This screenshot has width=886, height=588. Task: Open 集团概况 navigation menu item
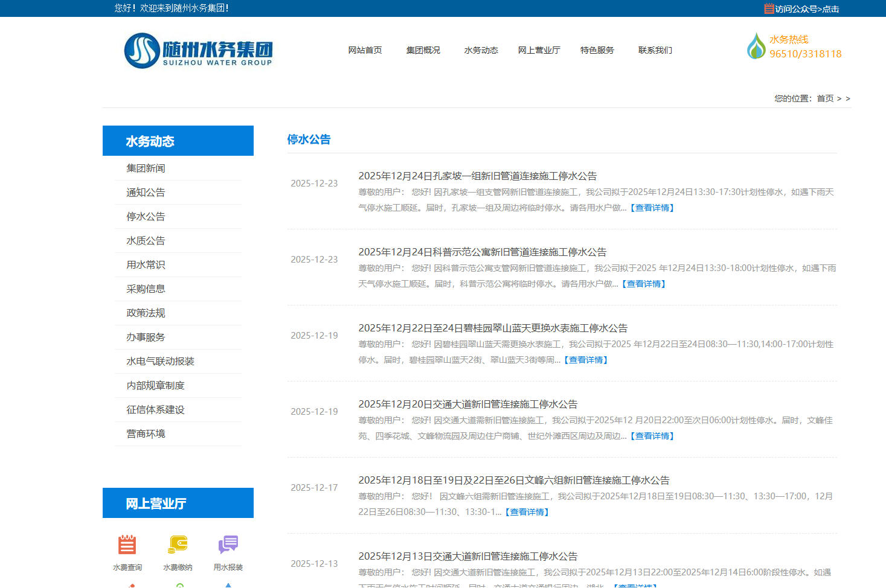tap(423, 50)
